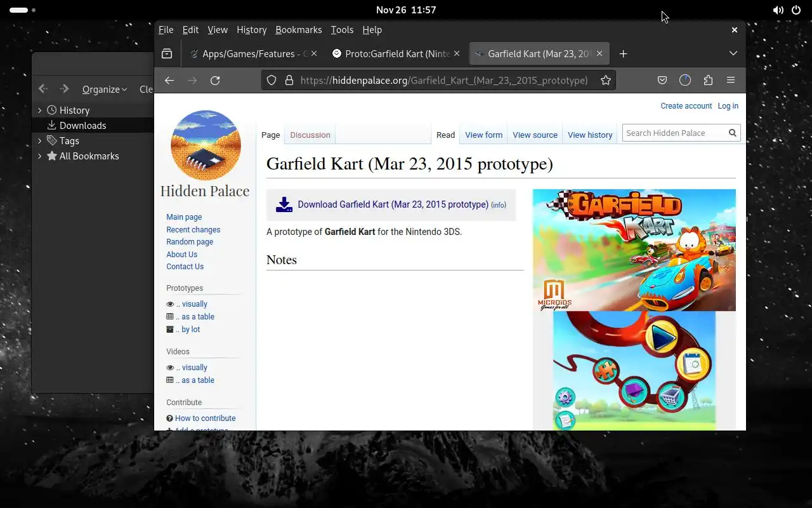Select the View history tab
The width and height of the screenshot is (812, 508).
click(590, 135)
